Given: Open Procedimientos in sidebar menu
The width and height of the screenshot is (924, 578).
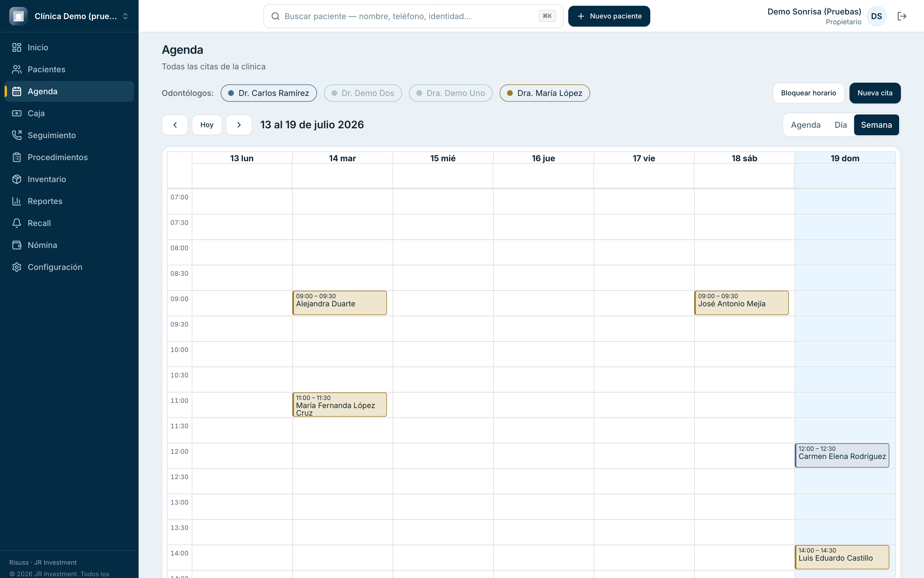Looking at the screenshot, I should (69, 157).
